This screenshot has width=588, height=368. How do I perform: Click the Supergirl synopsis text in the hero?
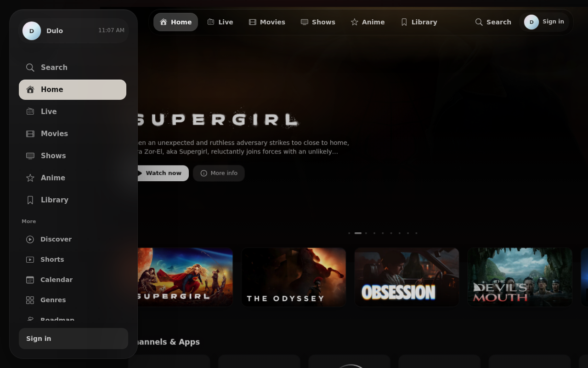click(243, 147)
